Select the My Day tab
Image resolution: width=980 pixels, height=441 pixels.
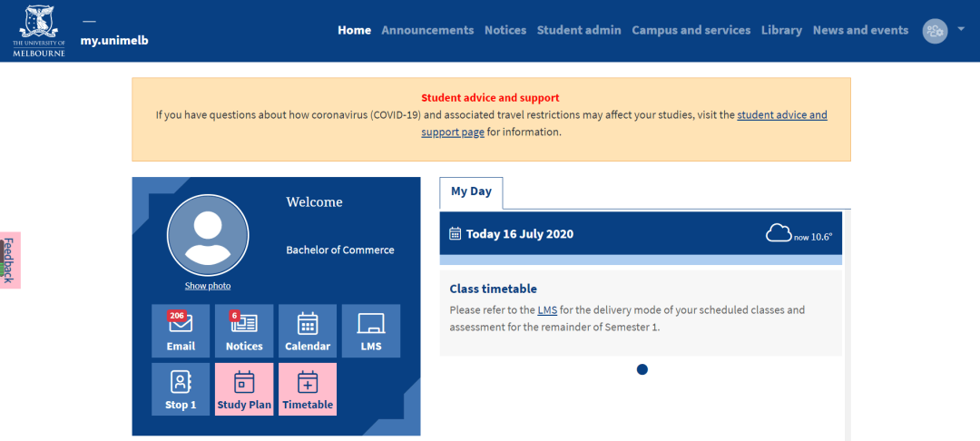point(471,192)
